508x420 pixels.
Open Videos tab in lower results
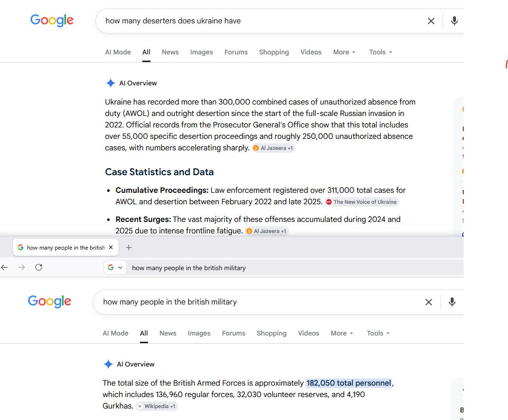(x=309, y=333)
